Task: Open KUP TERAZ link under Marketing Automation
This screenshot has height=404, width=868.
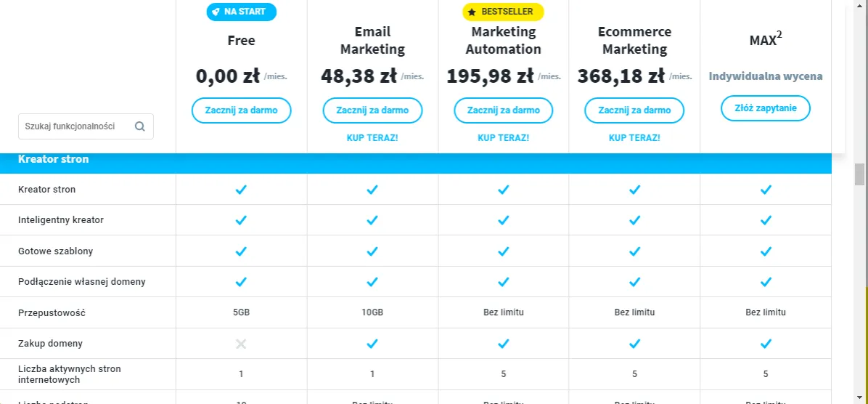Action: (504, 137)
